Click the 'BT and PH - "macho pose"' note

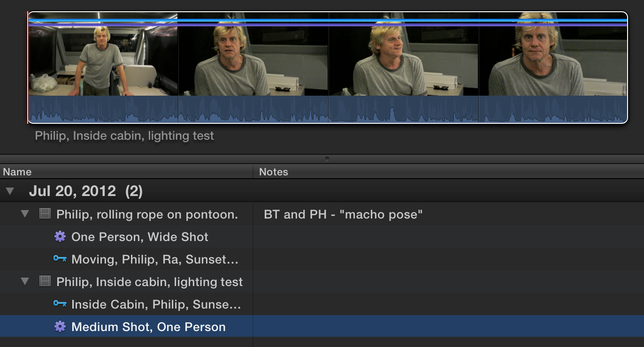coord(343,214)
